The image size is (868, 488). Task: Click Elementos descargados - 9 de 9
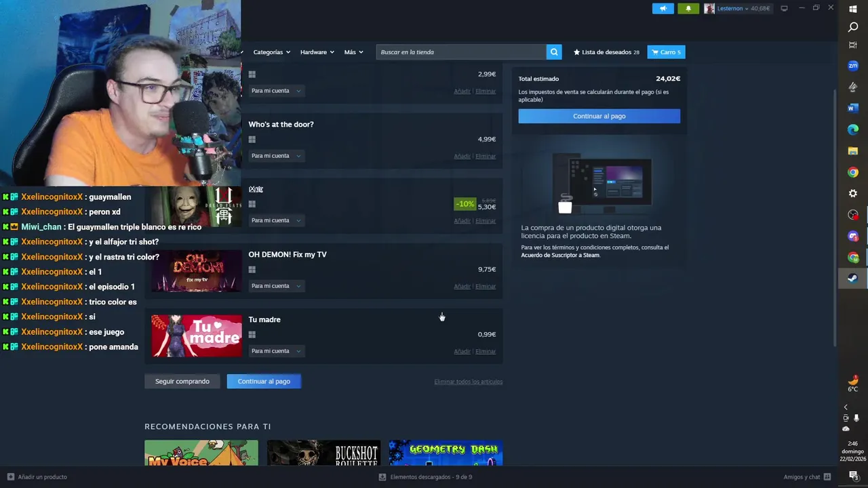[x=431, y=477]
